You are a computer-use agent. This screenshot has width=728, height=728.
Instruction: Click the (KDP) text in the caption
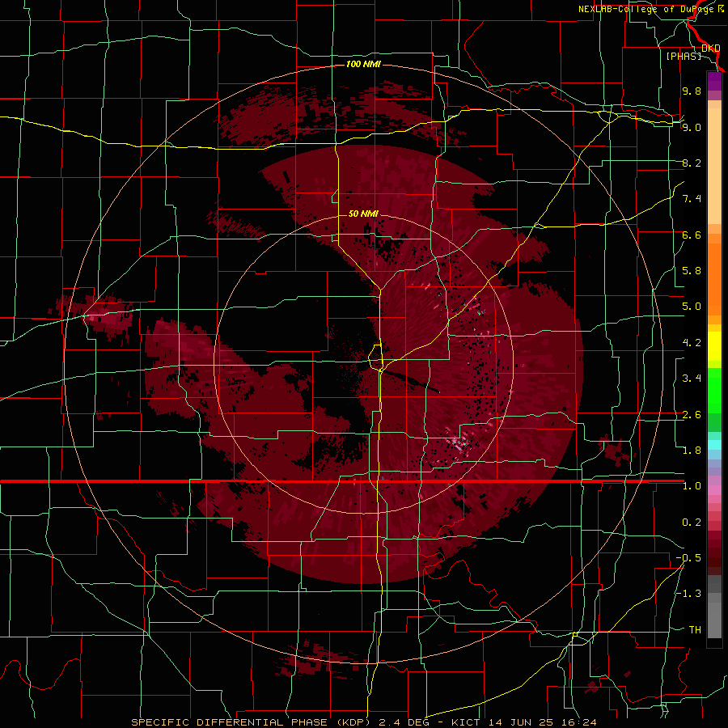coord(353,722)
